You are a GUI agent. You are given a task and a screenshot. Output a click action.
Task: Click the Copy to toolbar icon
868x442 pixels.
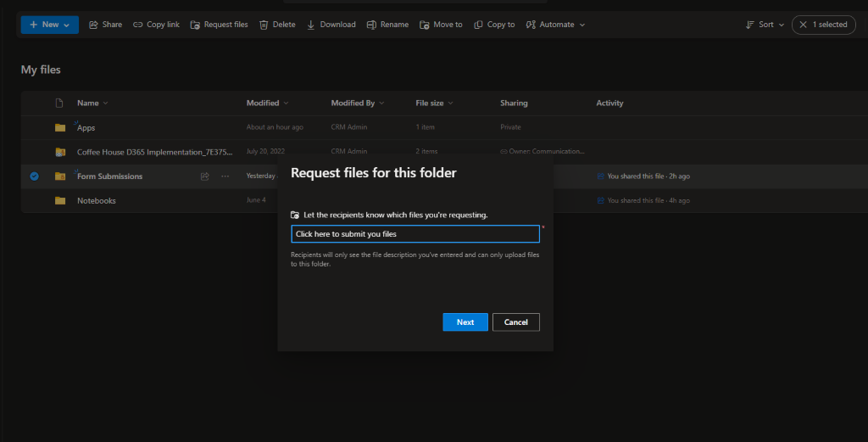(x=479, y=25)
